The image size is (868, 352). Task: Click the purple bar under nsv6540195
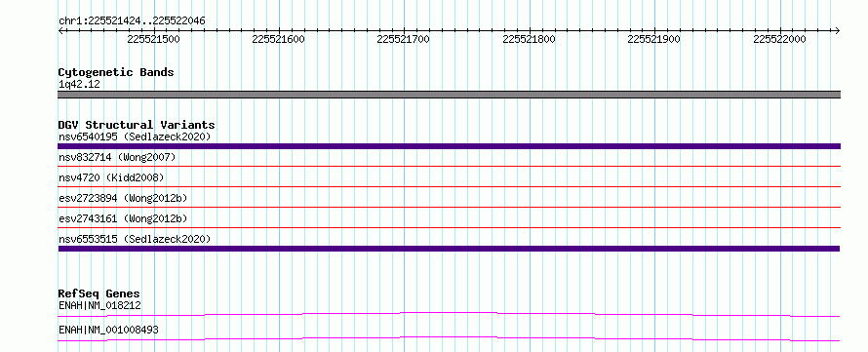tap(449, 146)
